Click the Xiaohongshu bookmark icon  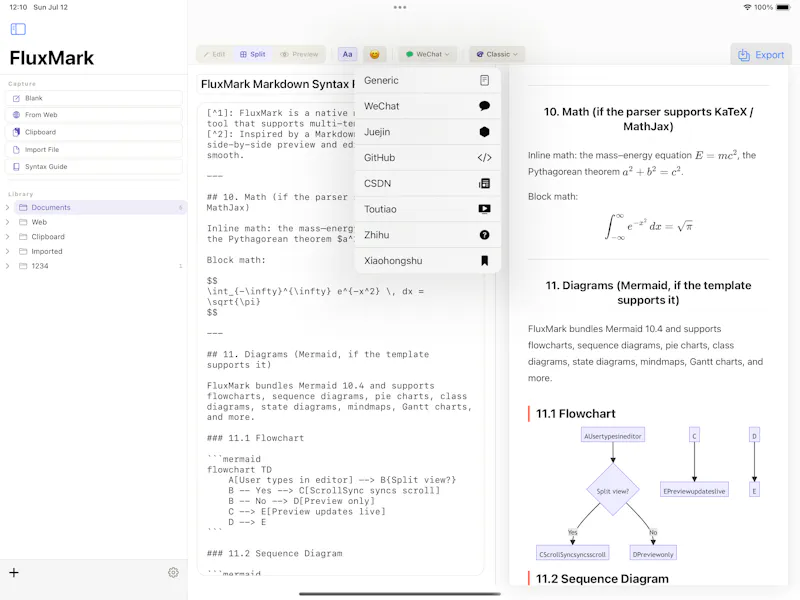484,261
